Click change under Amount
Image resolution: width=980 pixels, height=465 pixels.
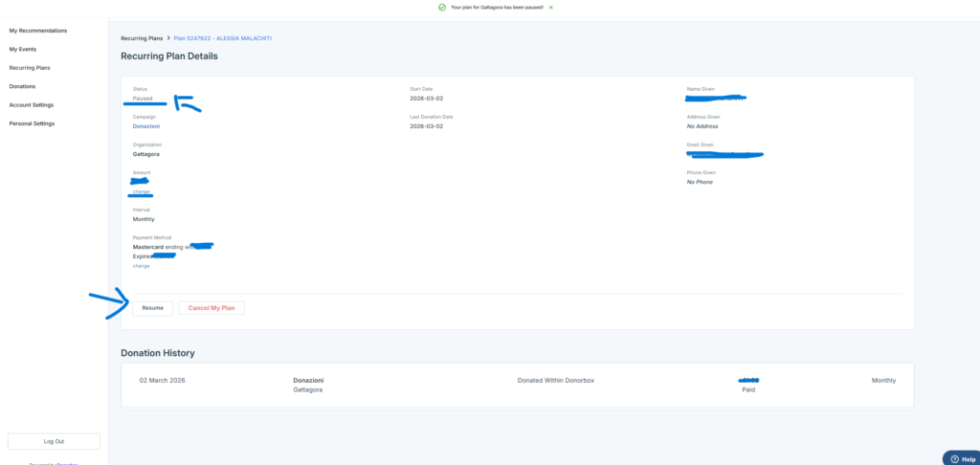142,191
